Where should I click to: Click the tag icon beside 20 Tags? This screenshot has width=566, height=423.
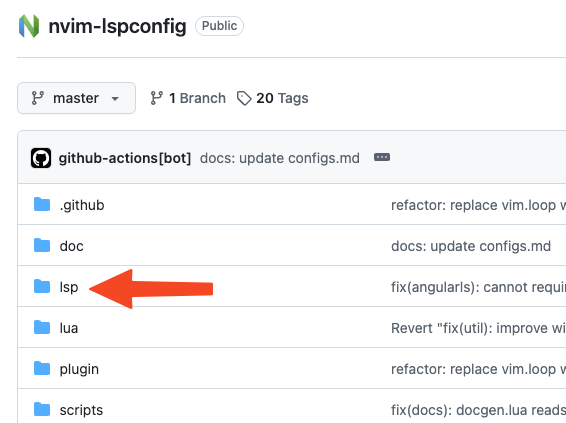[x=244, y=98]
